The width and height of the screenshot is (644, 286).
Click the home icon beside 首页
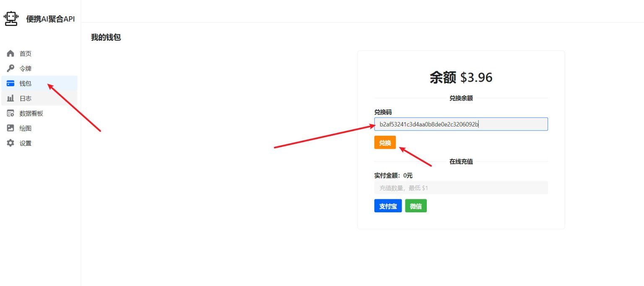pyautogui.click(x=10, y=54)
